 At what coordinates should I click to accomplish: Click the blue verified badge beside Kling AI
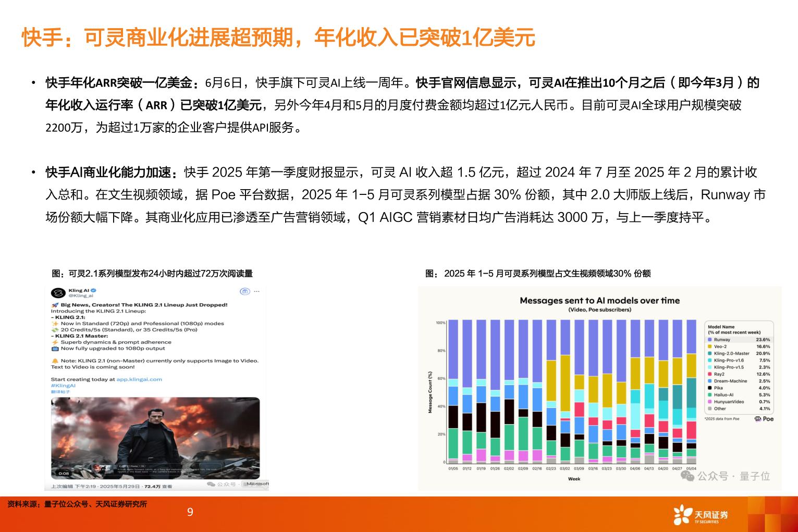(x=93, y=290)
